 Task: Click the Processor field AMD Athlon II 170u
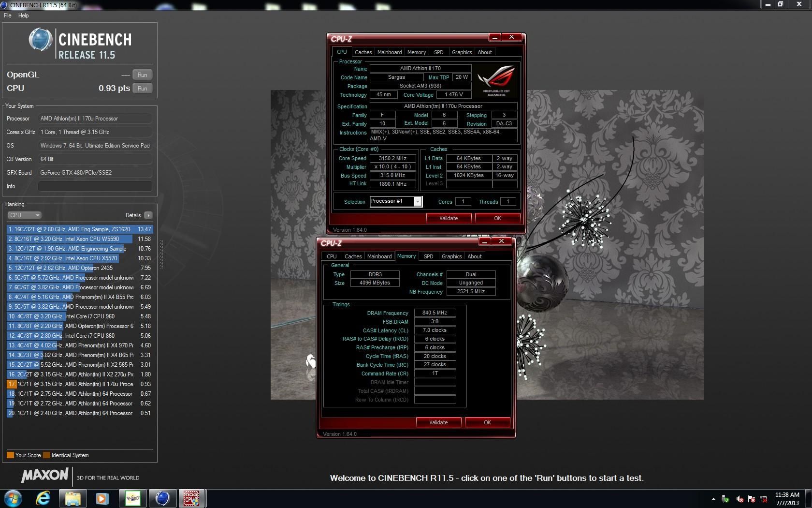[x=95, y=119]
